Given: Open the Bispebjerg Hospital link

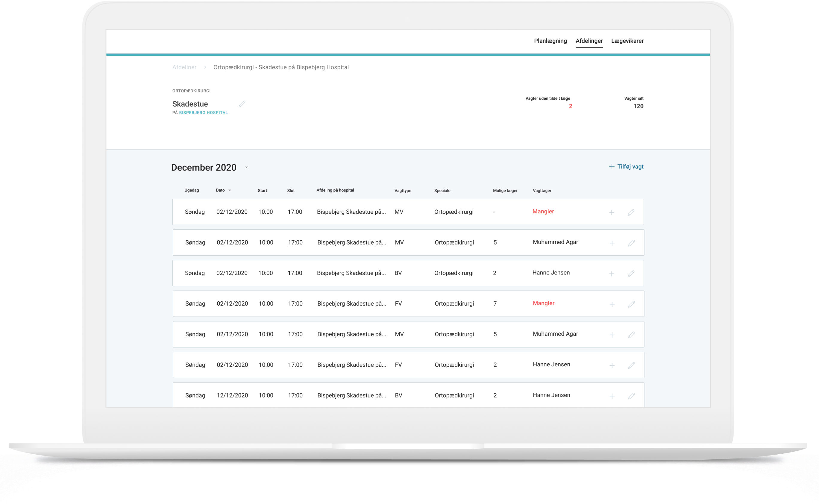Looking at the screenshot, I should point(203,113).
